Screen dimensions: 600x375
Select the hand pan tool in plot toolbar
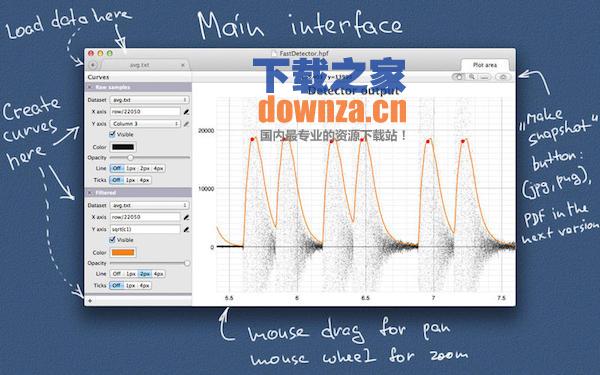458,77
